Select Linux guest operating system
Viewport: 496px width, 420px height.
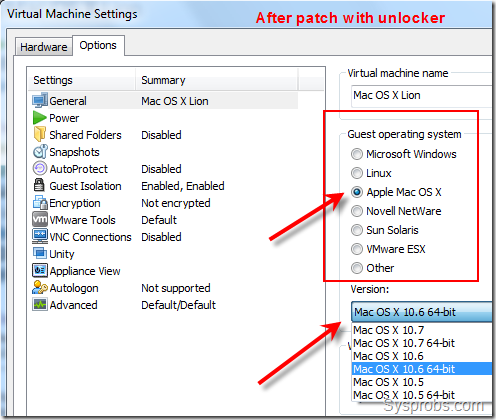pyautogui.click(x=357, y=173)
